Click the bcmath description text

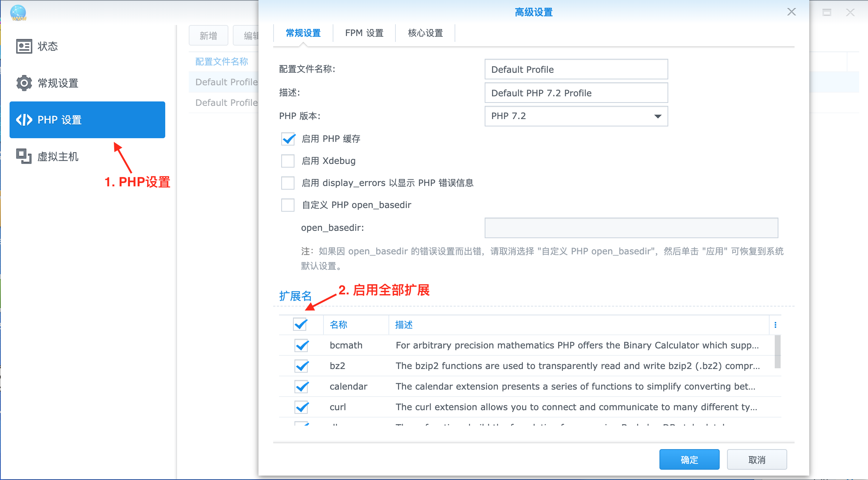[x=577, y=345]
